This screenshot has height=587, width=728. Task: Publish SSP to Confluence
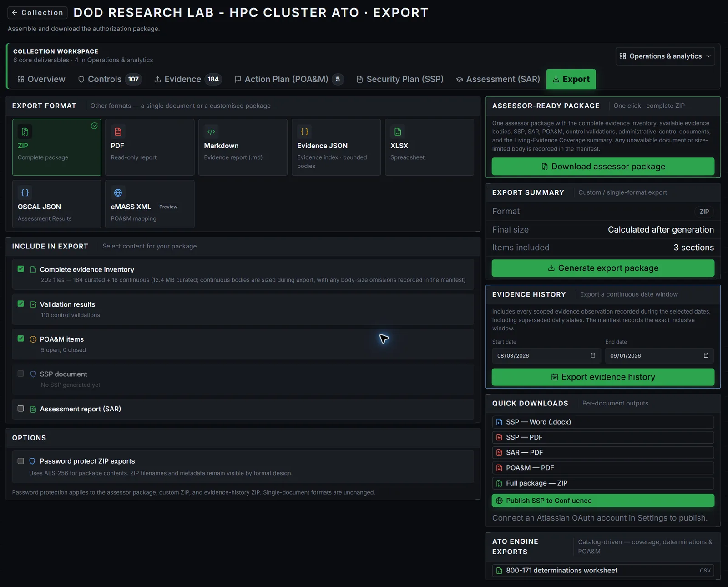click(x=603, y=501)
